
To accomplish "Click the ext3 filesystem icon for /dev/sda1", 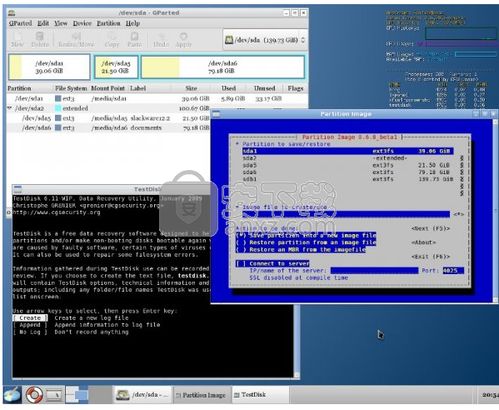I will pyautogui.click(x=58, y=98).
